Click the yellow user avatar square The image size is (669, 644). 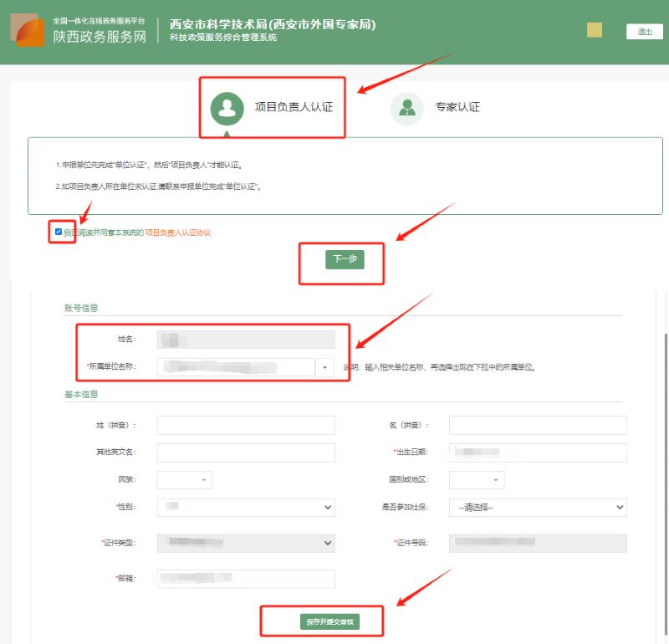(x=595, y=30)
